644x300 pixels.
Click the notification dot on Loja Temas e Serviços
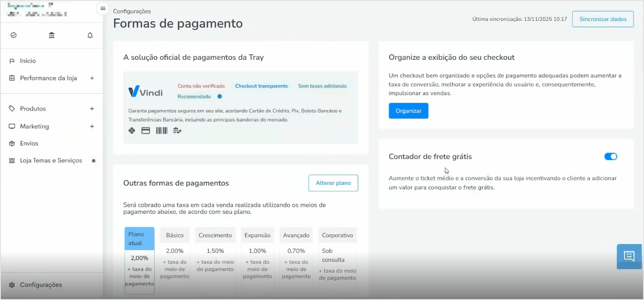[93, 160]
